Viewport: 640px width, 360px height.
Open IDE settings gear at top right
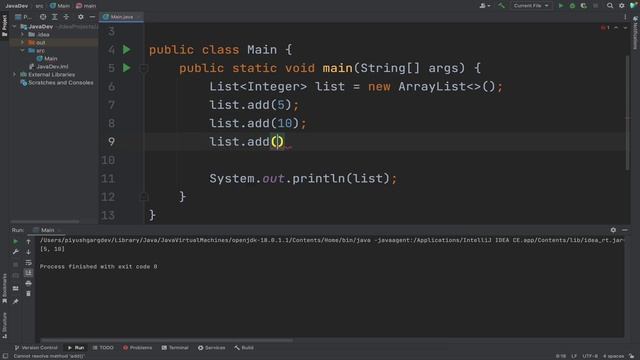coord(622,6)
